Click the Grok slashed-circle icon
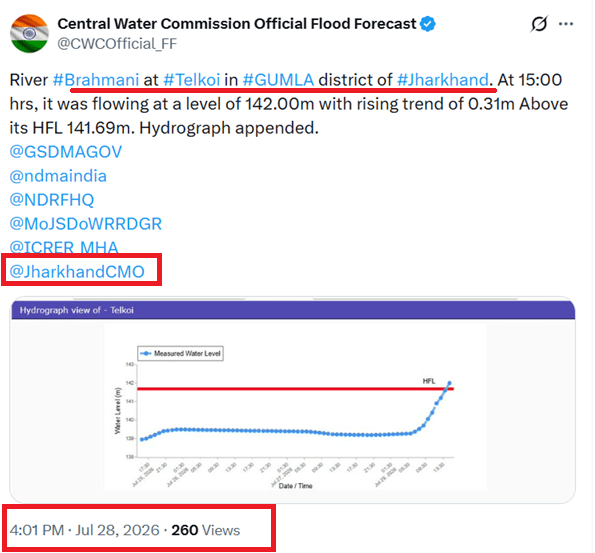 [539, 24]
